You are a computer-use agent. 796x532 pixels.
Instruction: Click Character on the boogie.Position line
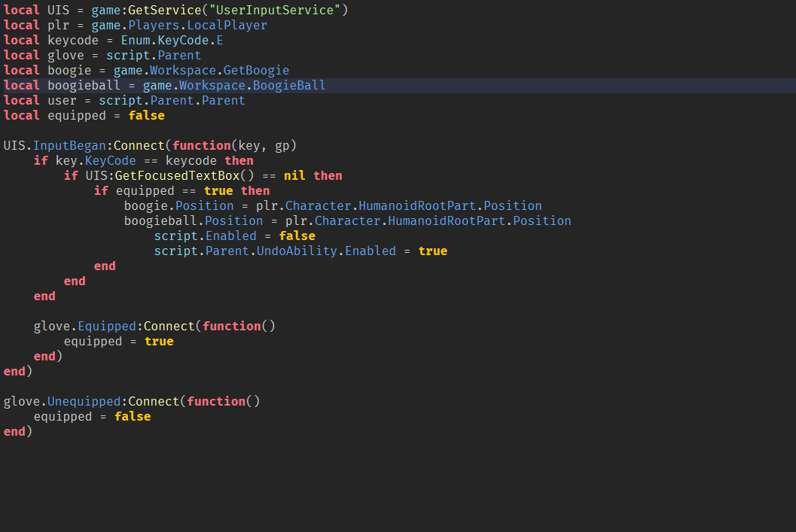point(319,206)
